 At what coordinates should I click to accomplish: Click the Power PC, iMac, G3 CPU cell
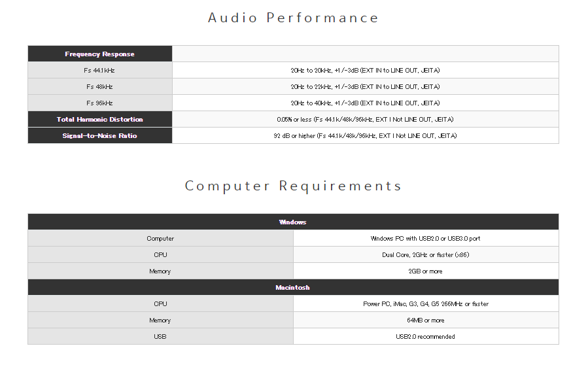[x=426, y=304]
